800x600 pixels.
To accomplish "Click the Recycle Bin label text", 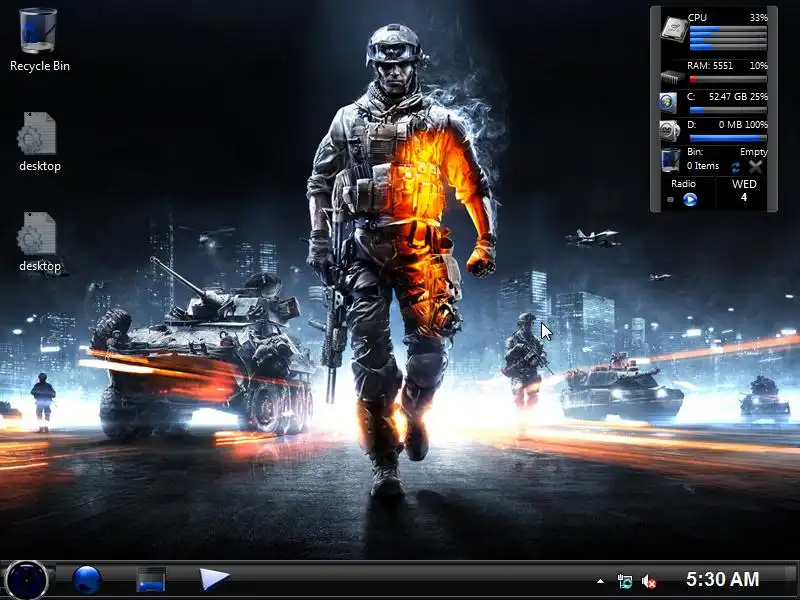I will coord(40,66).
